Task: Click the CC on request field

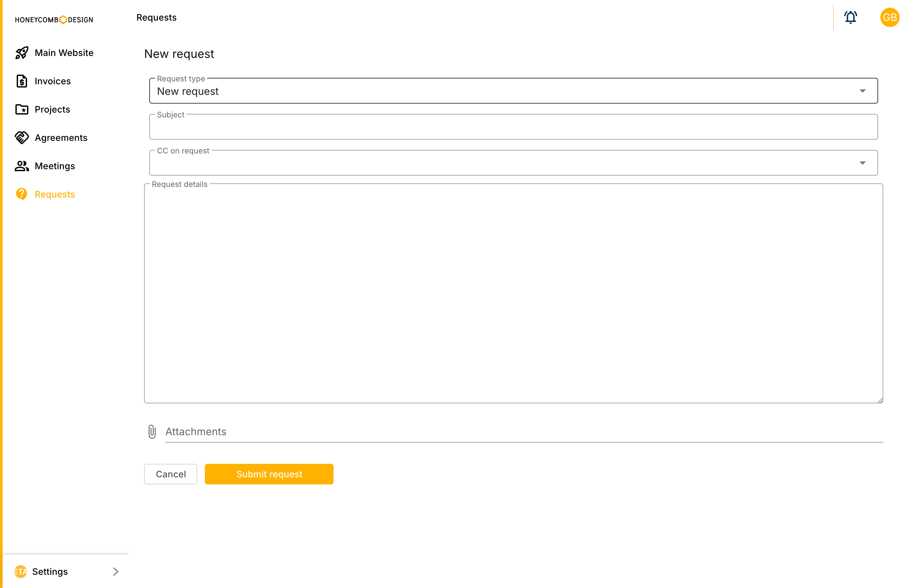Action: coord(513,163)
